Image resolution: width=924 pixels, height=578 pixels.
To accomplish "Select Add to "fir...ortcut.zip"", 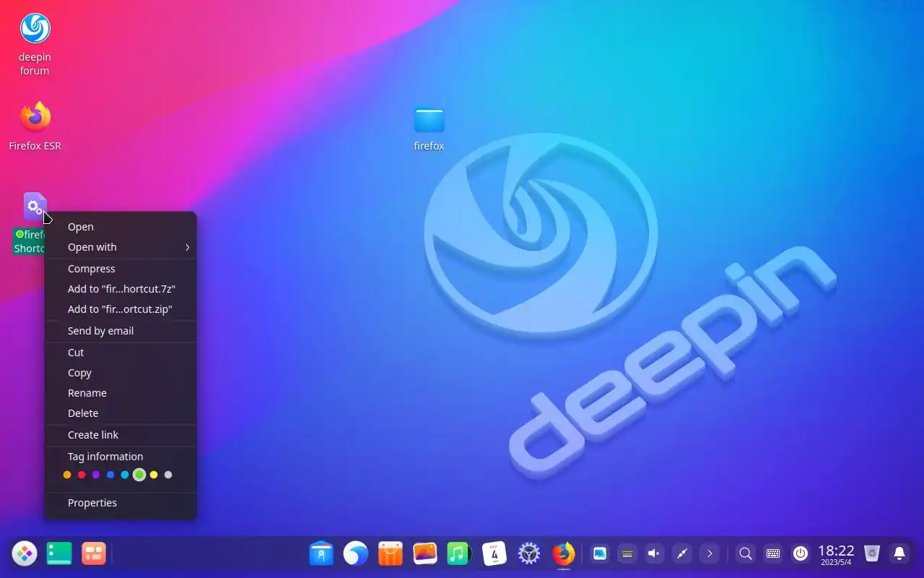I will click(x=121, y=309).
